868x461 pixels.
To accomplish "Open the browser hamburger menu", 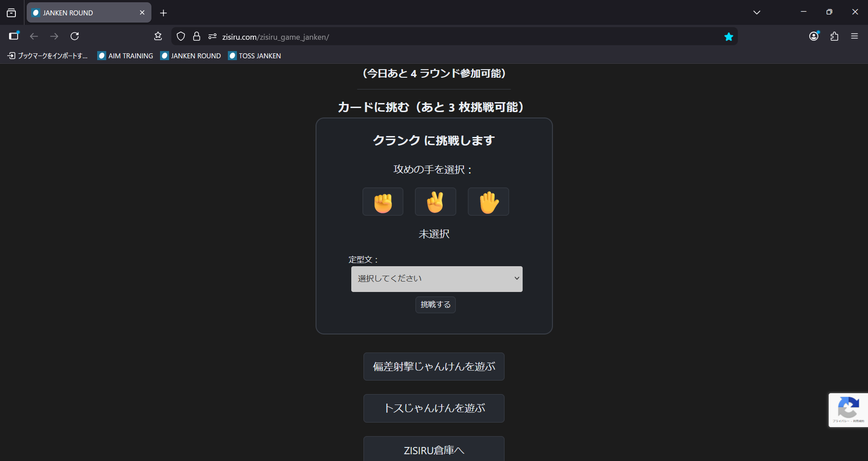I will pyautogui.click(x=854, y=36).
